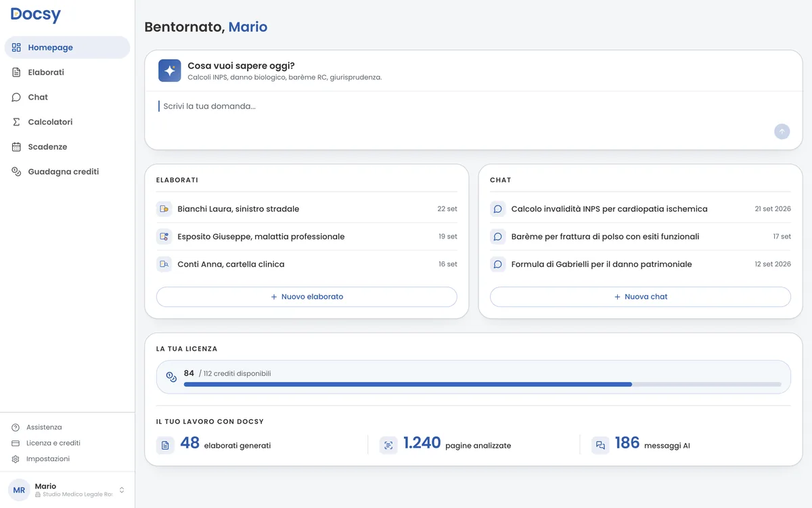Click the Nuova chat button
The width and height of the screenshot is (812, 508).
pos(640,297)
